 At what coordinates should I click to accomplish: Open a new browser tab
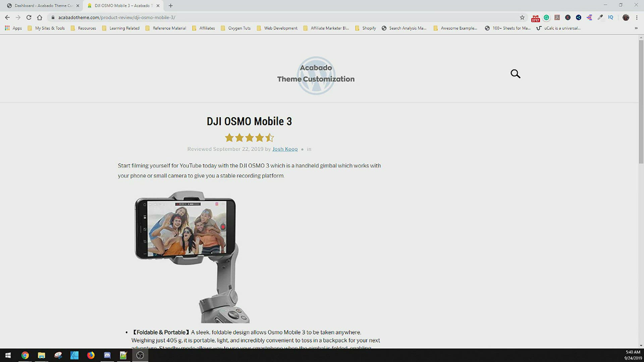point(171,6)
